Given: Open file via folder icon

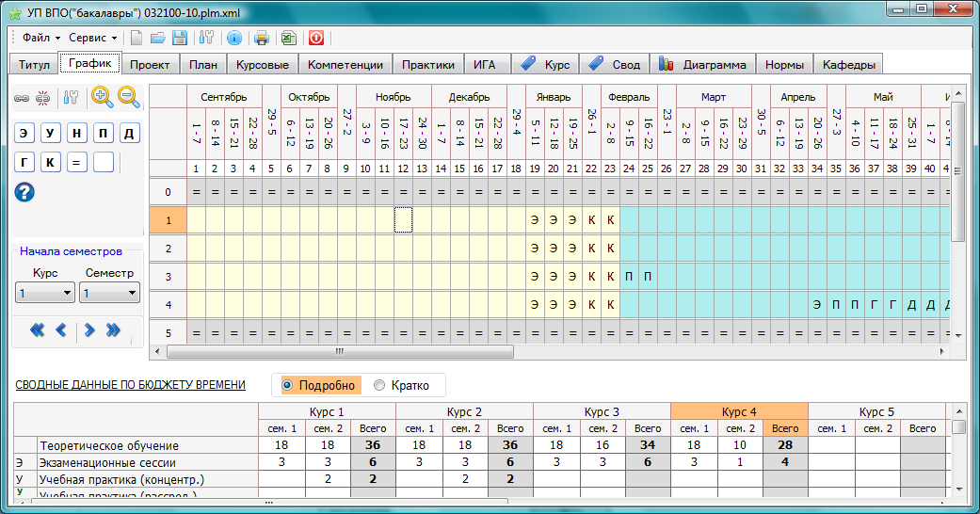Looking at the screenshot, I should point(157,39).
